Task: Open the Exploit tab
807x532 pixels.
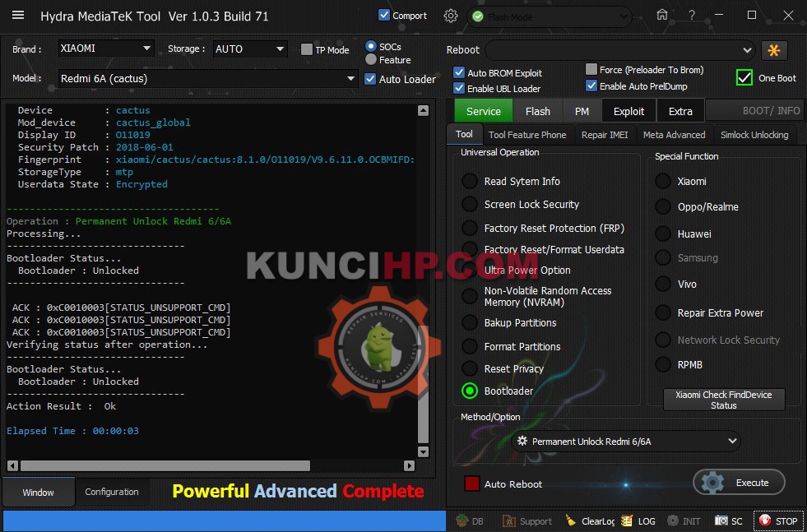Action: tap(628, 111)
